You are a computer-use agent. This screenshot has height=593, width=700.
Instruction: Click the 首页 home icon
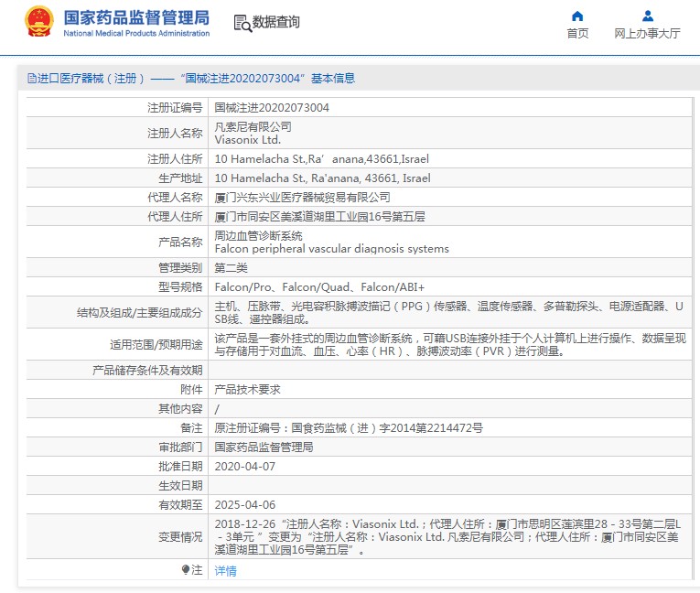[x=577, y=16]
